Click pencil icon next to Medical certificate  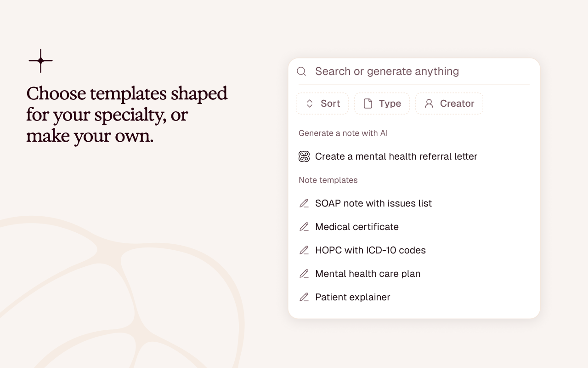click(304, 227)
